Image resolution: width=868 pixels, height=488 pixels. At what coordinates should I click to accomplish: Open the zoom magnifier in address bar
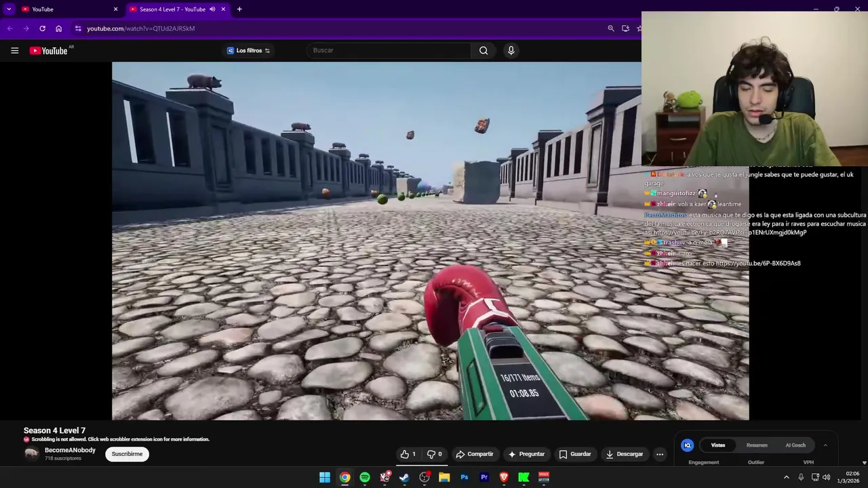click(610, 28)
